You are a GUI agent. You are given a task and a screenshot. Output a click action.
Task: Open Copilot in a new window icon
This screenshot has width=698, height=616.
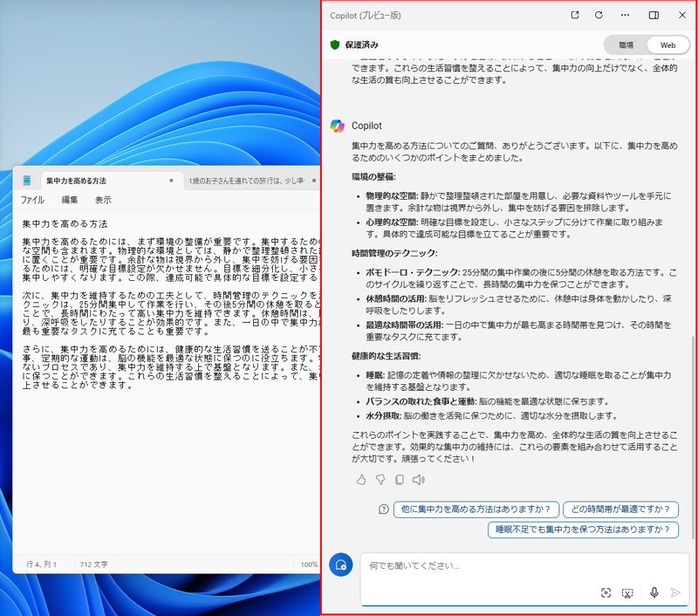(575, 15)
